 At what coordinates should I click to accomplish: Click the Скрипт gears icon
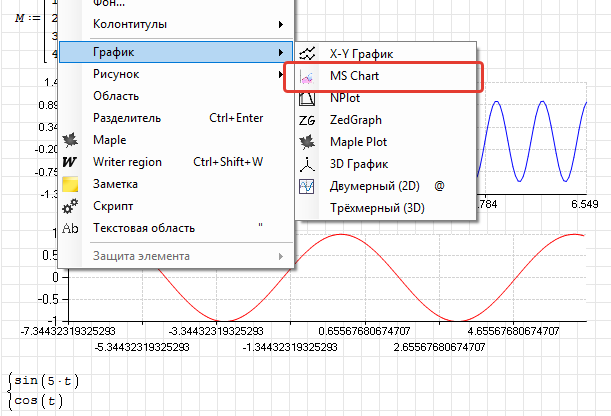[70, 206]
